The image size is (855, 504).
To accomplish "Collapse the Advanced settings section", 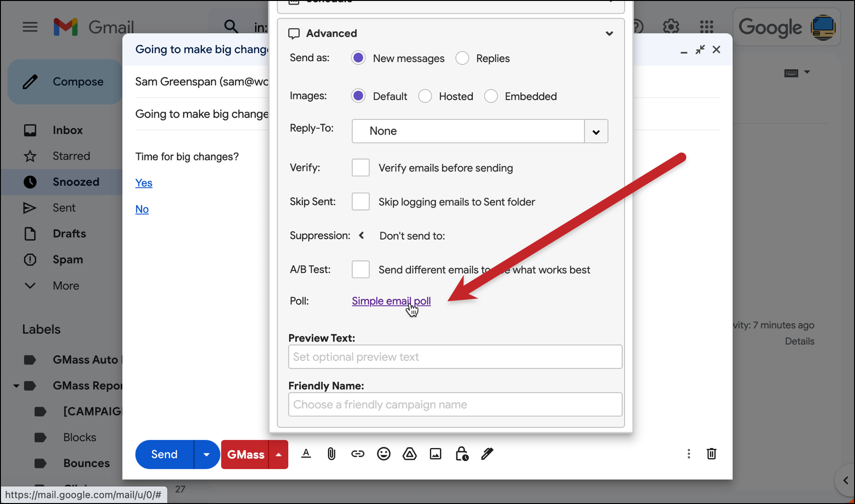I will click(x=609, y=34).
